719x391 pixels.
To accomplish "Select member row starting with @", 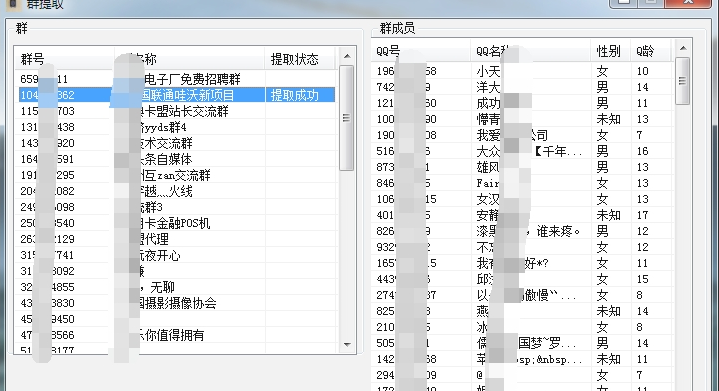I will (x=523, y=375).
